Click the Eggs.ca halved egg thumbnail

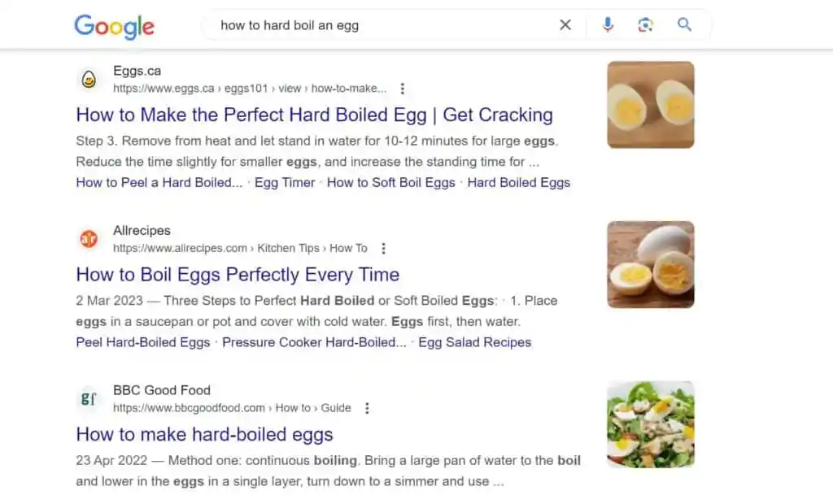pyautogui.click(x=651, y=105)
